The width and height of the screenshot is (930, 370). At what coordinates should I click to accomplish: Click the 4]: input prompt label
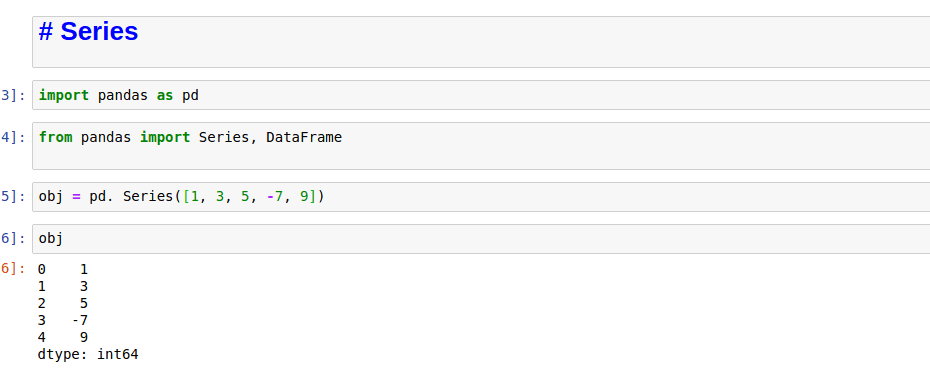pyautogui.click(x=13, y=138)
